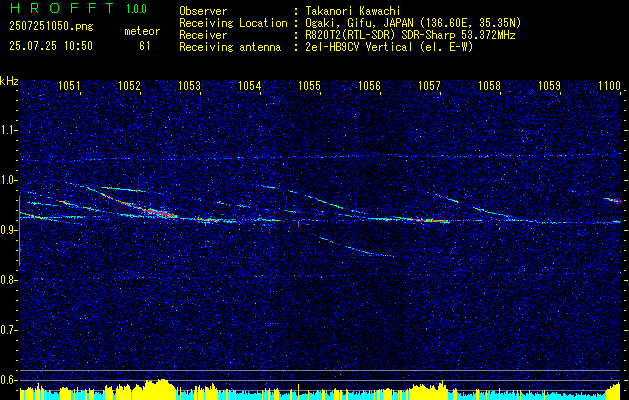Click the 0.9 kHz axis label

(9, 230)
